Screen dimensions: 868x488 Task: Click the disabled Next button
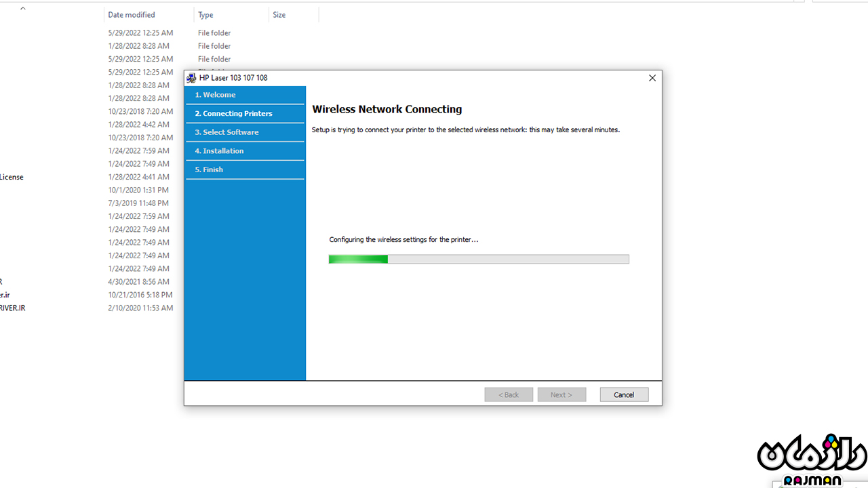click(x=561, y=394)
